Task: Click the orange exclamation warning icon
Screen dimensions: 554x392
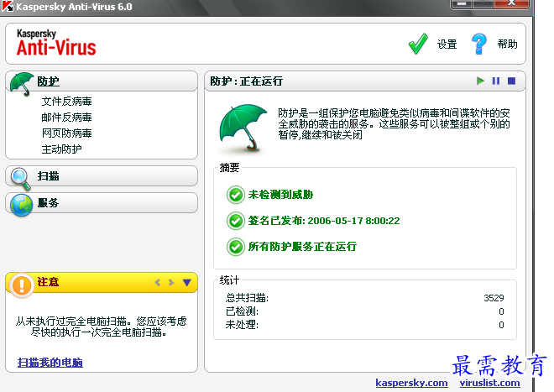Action: tap(22, 285)
